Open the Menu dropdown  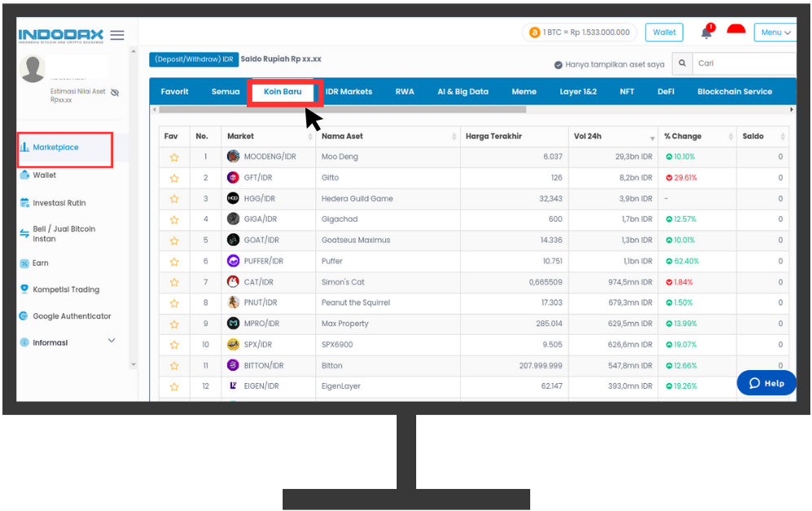coord(775,32)
